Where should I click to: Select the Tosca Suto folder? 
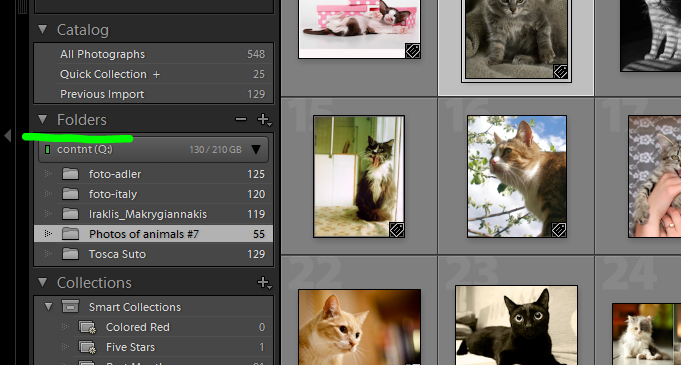click(153, 254)
